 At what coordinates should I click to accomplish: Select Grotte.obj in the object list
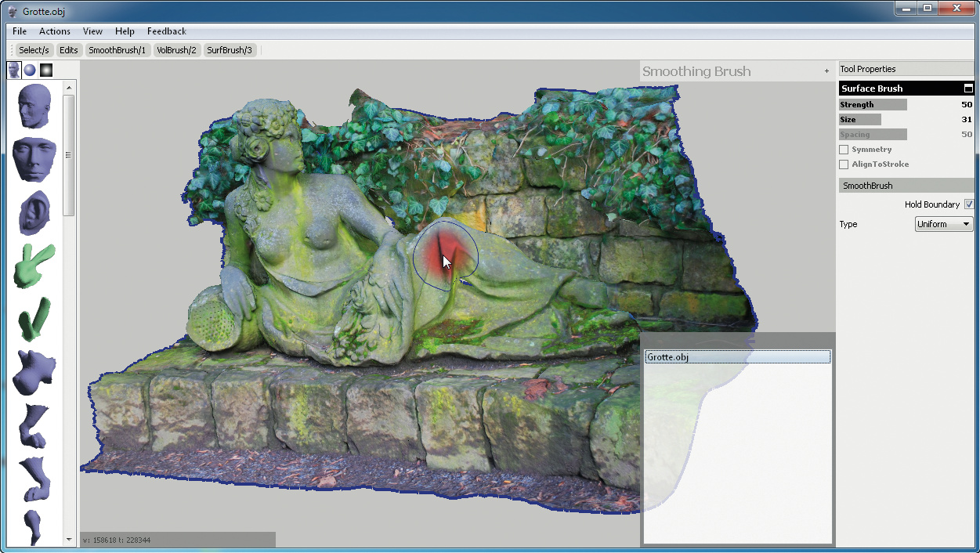click(736, 357)
